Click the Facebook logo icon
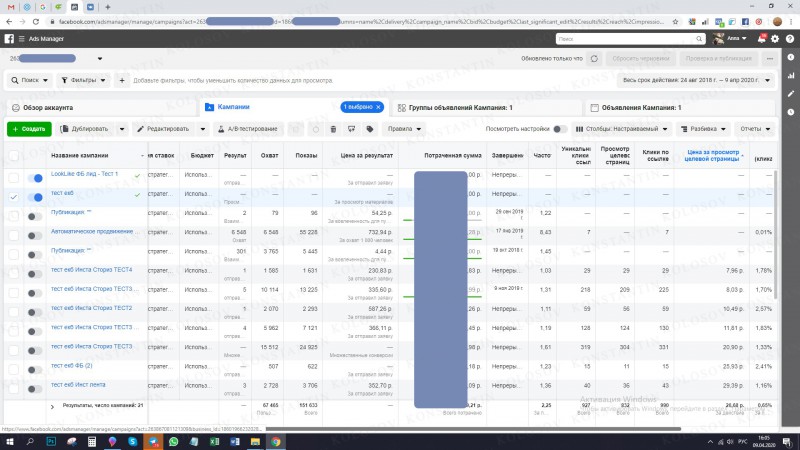The width and height of the screenshot is (800, 450). [x=9, y=39]
